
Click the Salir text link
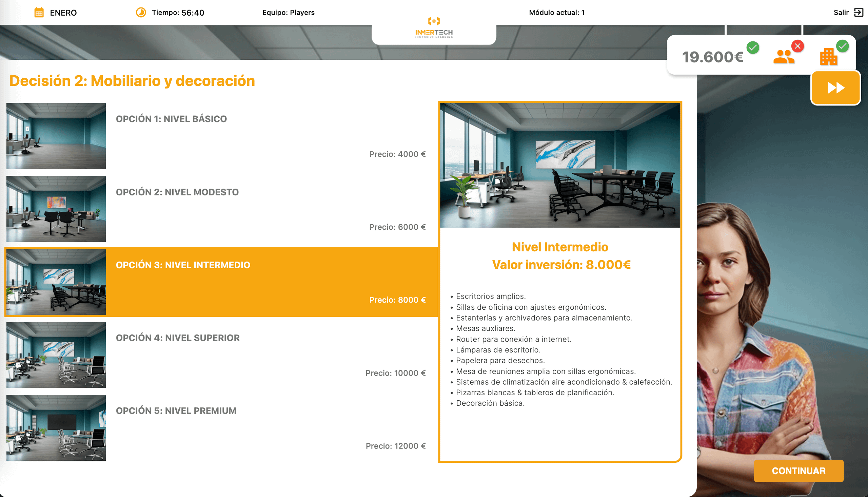[x=841, y=13]
